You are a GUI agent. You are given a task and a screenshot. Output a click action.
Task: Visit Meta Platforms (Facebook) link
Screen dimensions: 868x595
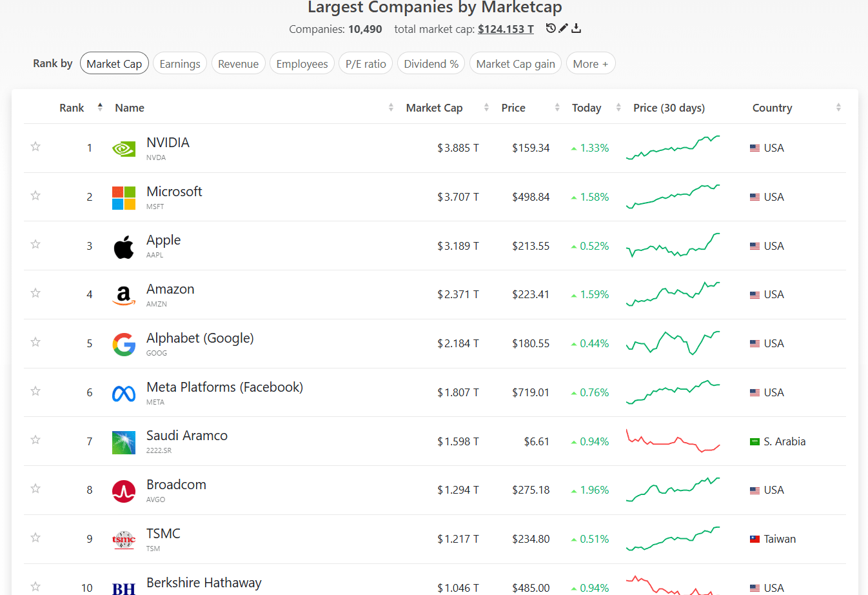(x=224, y=387)
